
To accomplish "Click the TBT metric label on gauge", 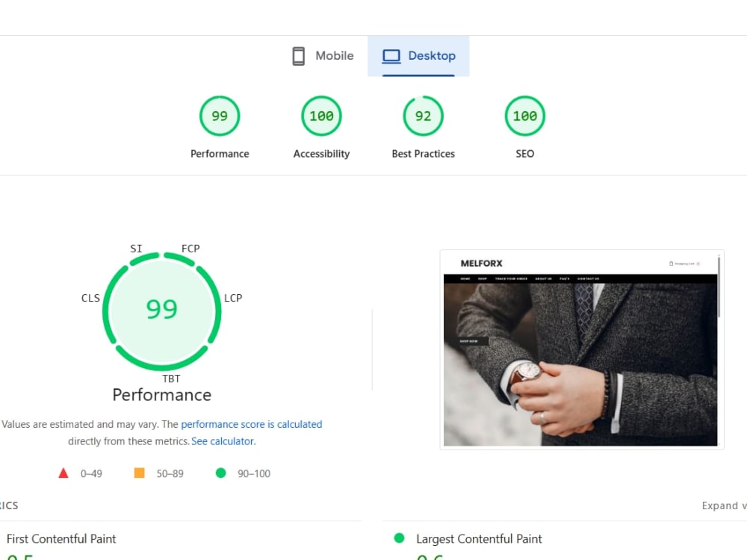I will [x=172, y=379].
